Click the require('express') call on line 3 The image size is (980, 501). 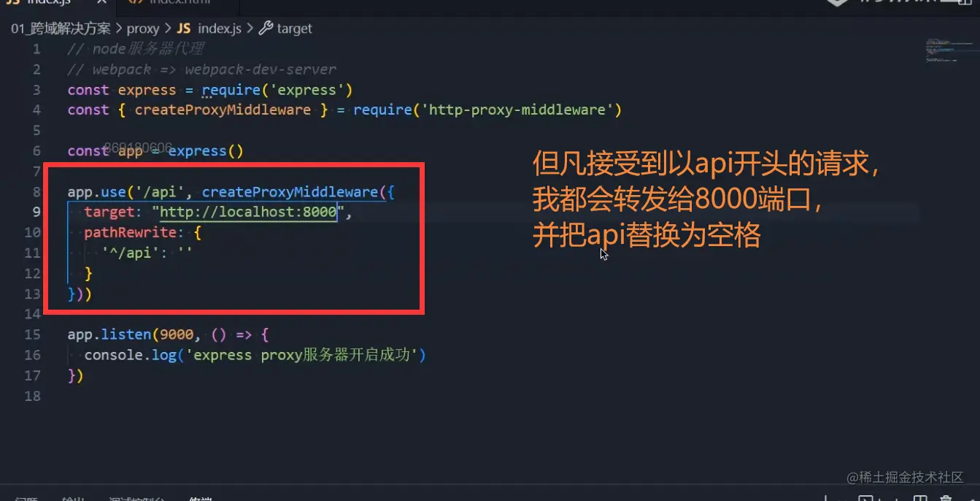pos(277,90)
